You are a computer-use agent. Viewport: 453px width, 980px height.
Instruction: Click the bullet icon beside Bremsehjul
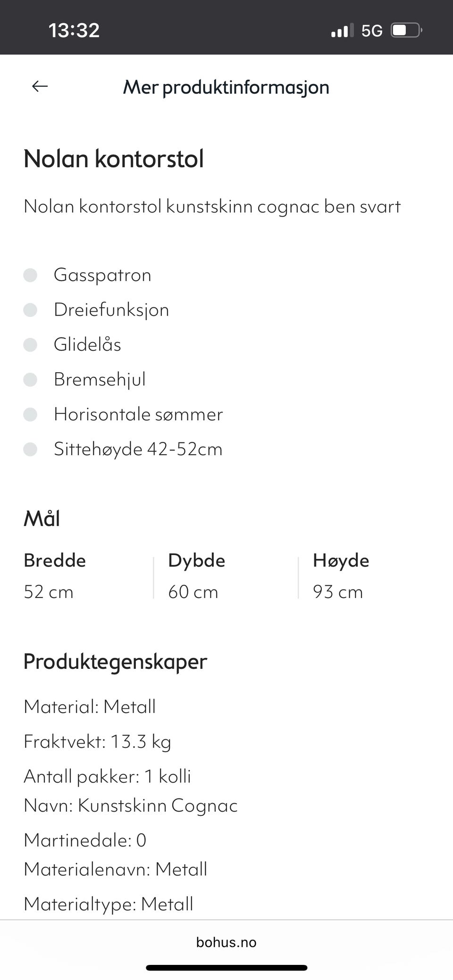click(x=31, y=380)
